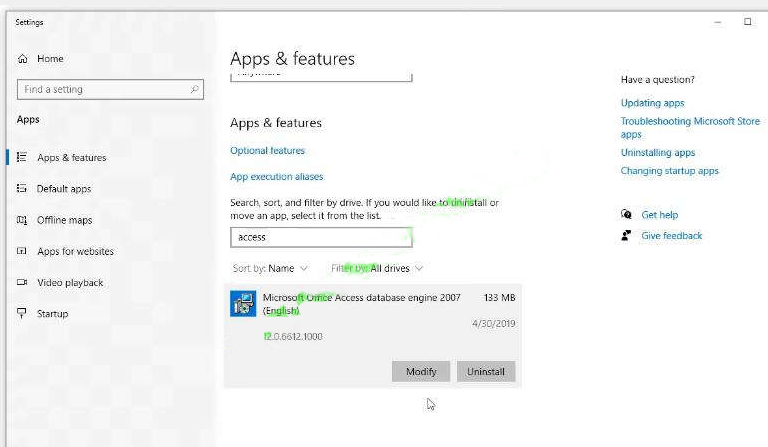Select Microsoft Office Access database engine 2007 entry
This screenshot has height=447, width=768.
coord(373,335)
